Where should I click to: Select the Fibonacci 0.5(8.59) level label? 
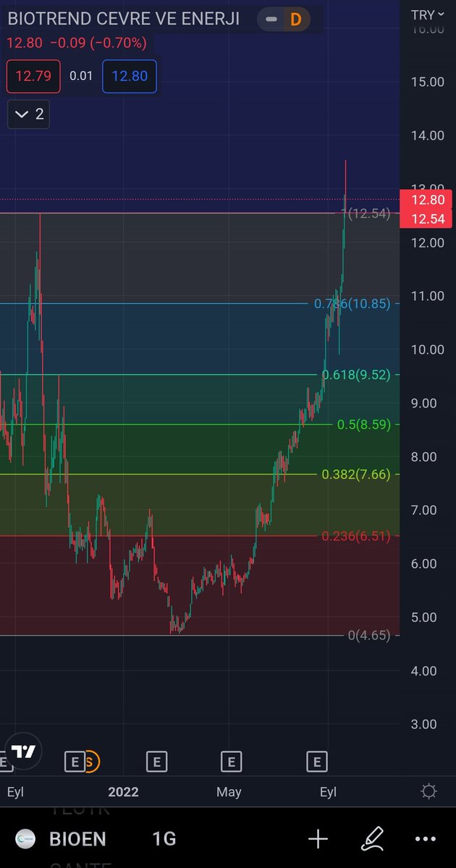(x=363, y=425)
